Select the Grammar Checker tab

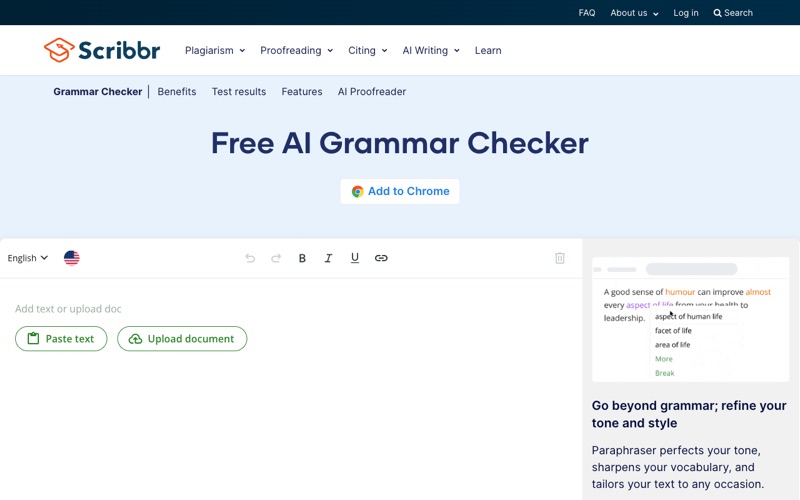97,92
